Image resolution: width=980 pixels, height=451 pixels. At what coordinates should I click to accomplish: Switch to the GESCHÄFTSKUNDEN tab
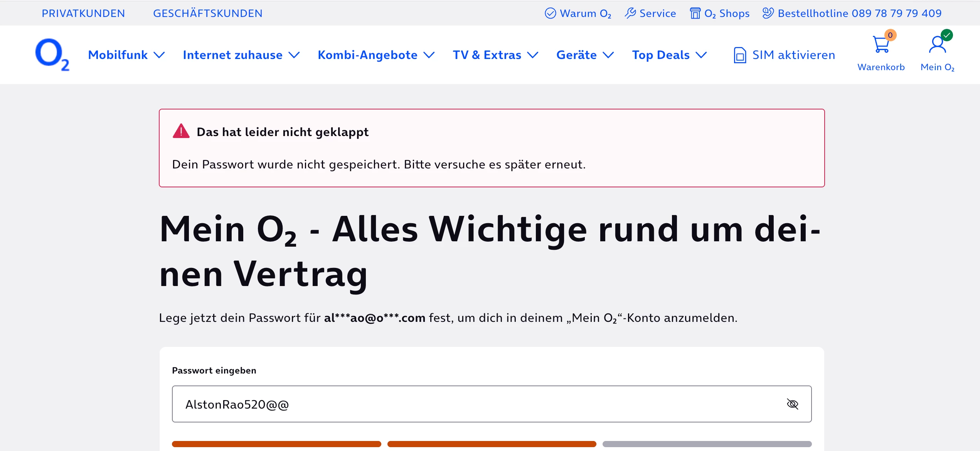tap(208, 13)
